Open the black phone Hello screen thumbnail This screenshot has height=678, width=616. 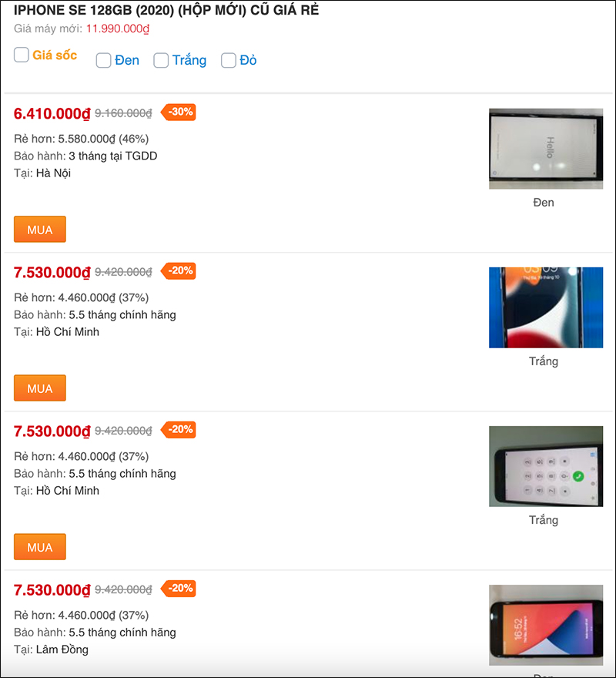[x=545, y=149]
